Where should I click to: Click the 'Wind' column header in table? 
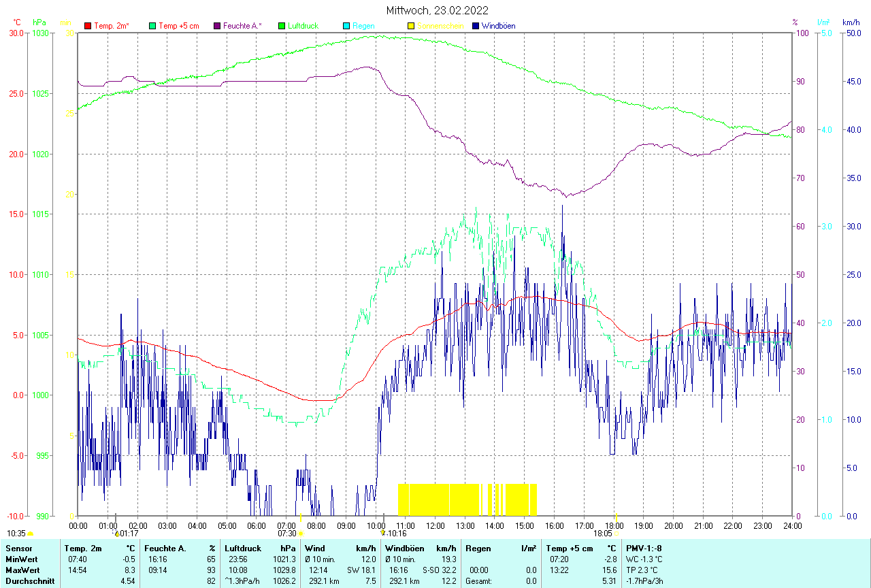coord(315,548)
